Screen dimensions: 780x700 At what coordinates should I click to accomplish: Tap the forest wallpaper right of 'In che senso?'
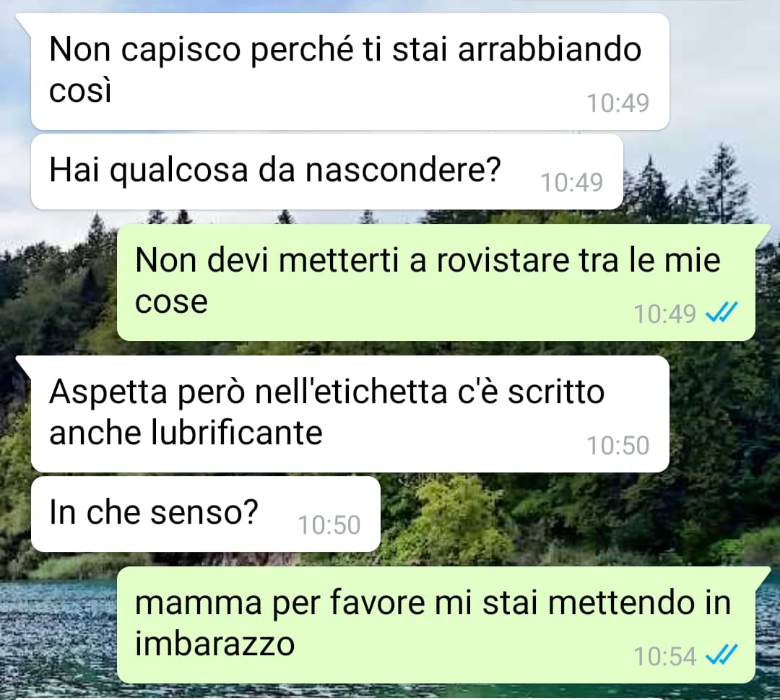(572, 517)
